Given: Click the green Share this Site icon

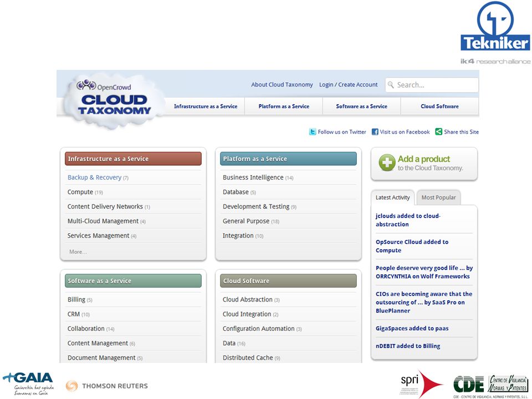Looking at the screenshot, I should pos(438,132).
